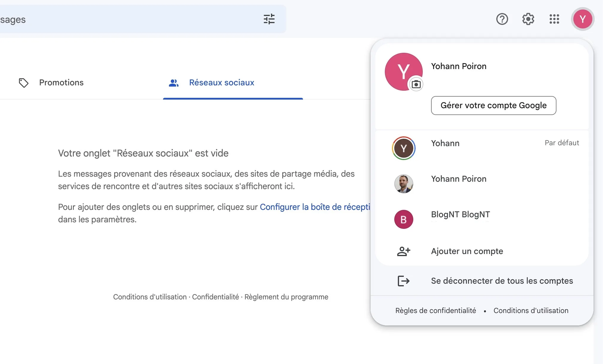Switch to Yohann Poiron photo account
Viewport: 603px width, 364px height.
[458, 179]
